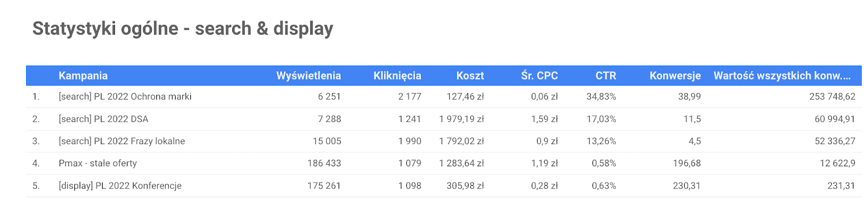Click the CTR column header
Viewport: 868px width, 201px height.
pos(605,76)
